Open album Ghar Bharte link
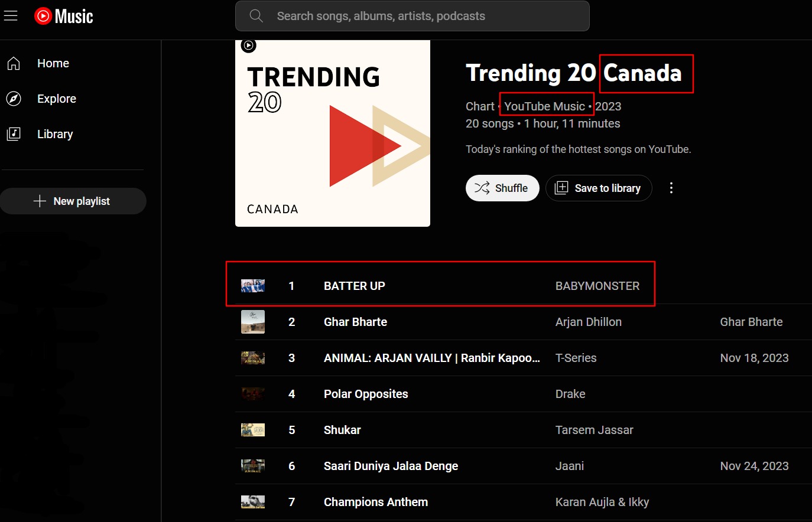The height and width of the screenshot is (522, 812). (751, 322)
